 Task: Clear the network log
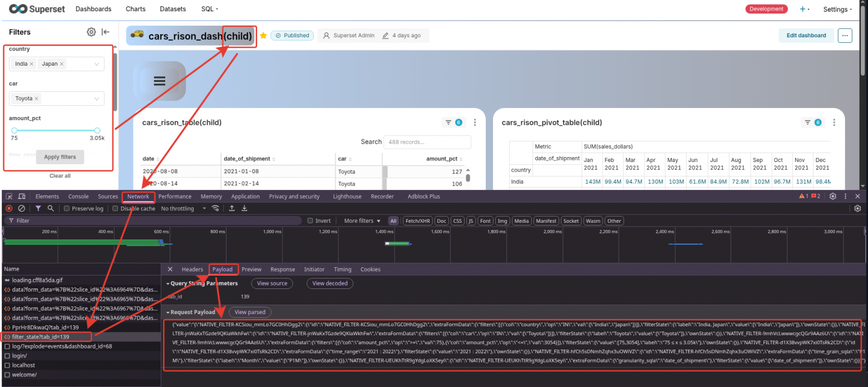click(21, 208)
